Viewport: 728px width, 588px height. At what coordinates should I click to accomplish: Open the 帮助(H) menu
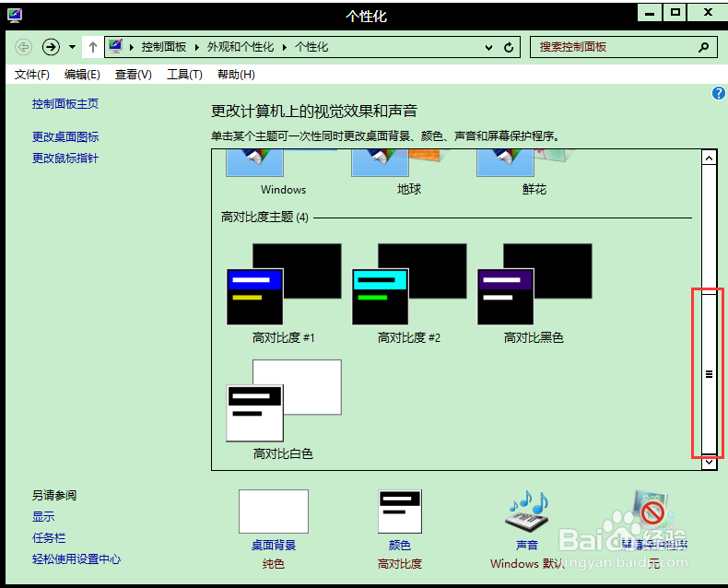pos(236,75)
